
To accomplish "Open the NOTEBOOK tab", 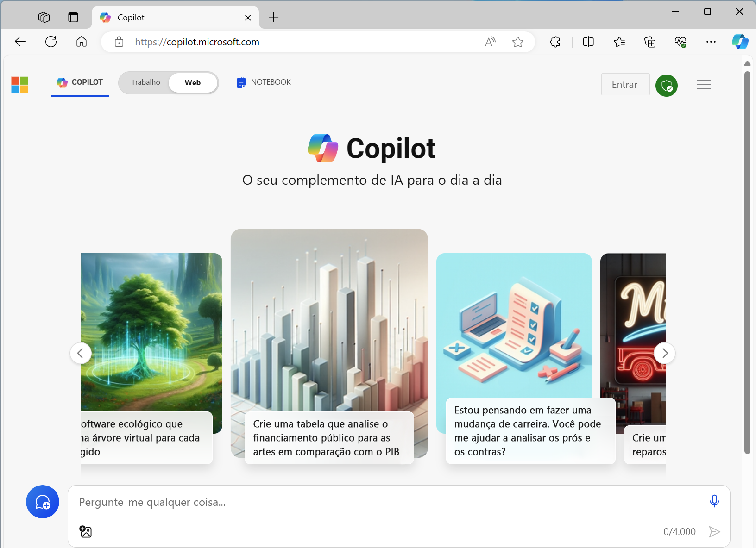I will (264, 82).
